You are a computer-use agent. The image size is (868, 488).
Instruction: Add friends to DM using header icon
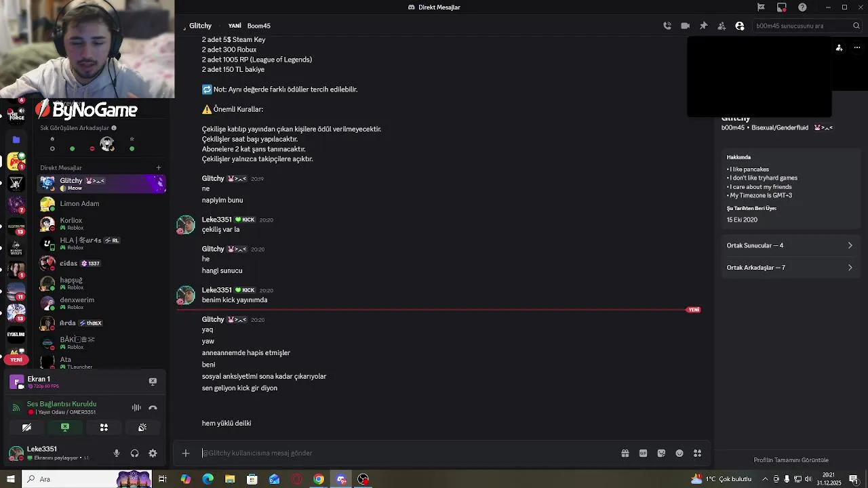722,26
